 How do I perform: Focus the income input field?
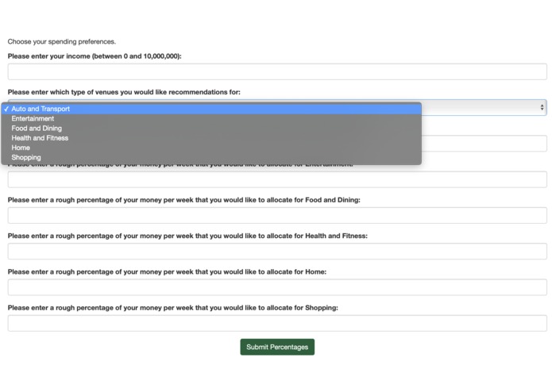click(x=277, y=71)
